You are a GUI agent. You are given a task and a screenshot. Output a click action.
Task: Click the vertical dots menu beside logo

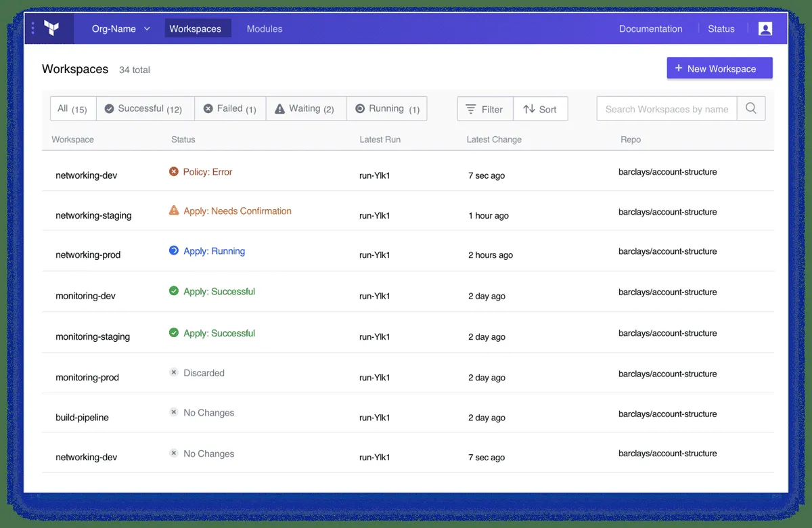click(x=33, y=28)
